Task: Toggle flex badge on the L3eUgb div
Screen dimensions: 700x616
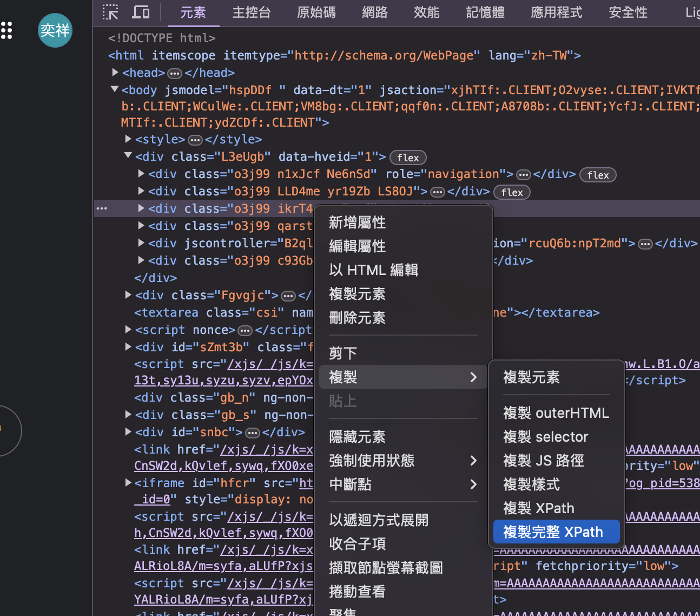Action: [408, 158]
